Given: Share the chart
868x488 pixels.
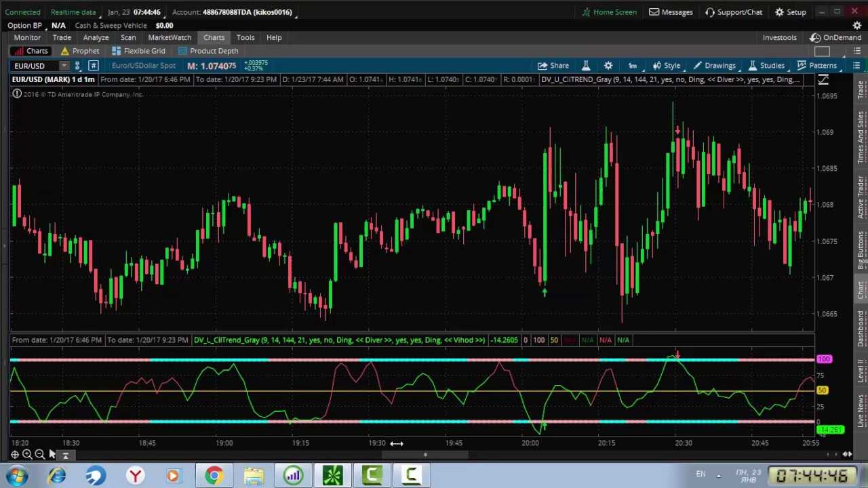Looking at the screenshot, I should click(553, 66).
